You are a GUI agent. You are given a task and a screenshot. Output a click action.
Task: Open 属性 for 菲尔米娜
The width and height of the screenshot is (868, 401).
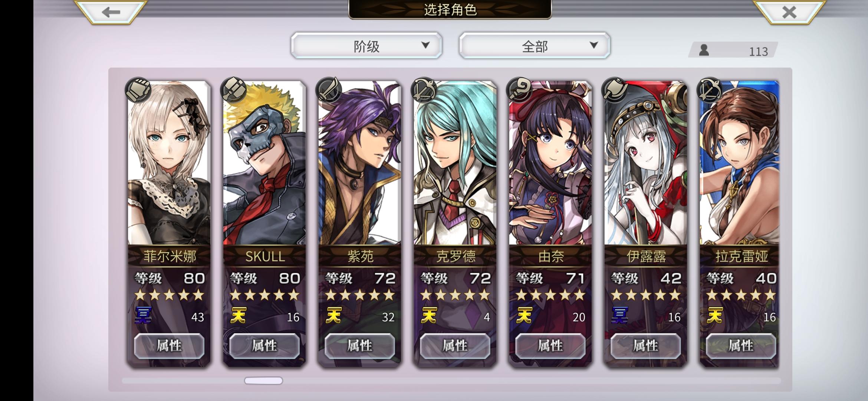[169, 346]
